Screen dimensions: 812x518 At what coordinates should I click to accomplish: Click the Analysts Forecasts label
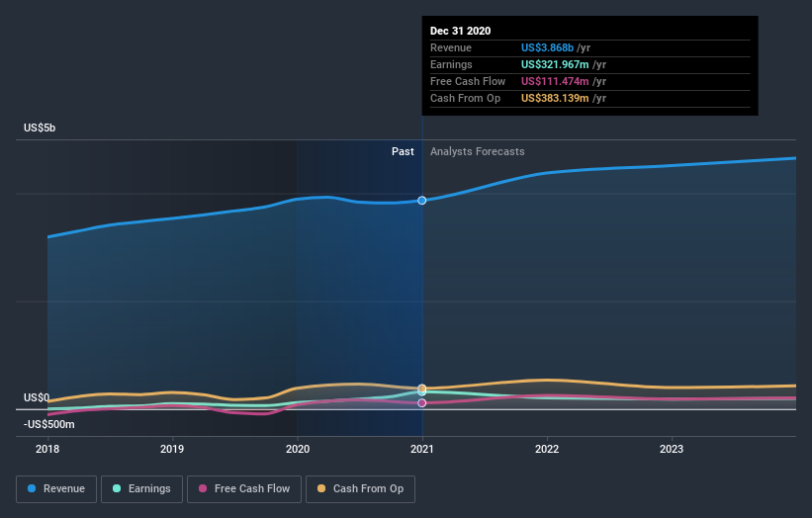click(x=478, y=151)
